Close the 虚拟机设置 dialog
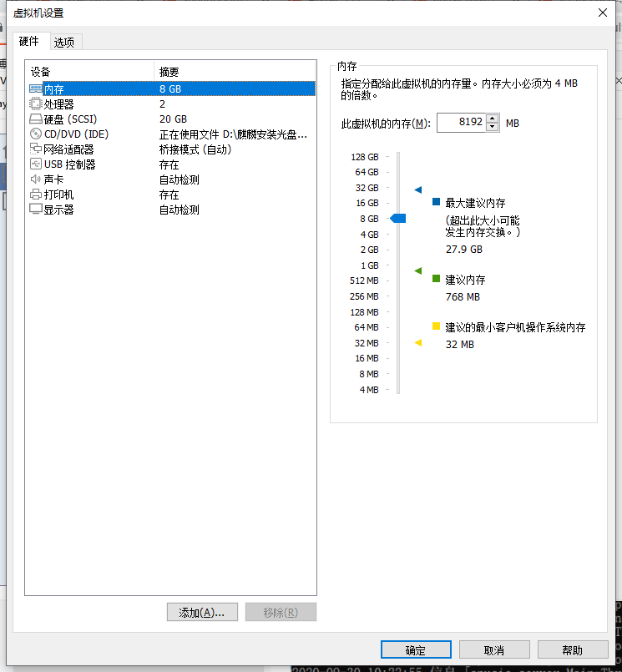 (x=603, y=13)
